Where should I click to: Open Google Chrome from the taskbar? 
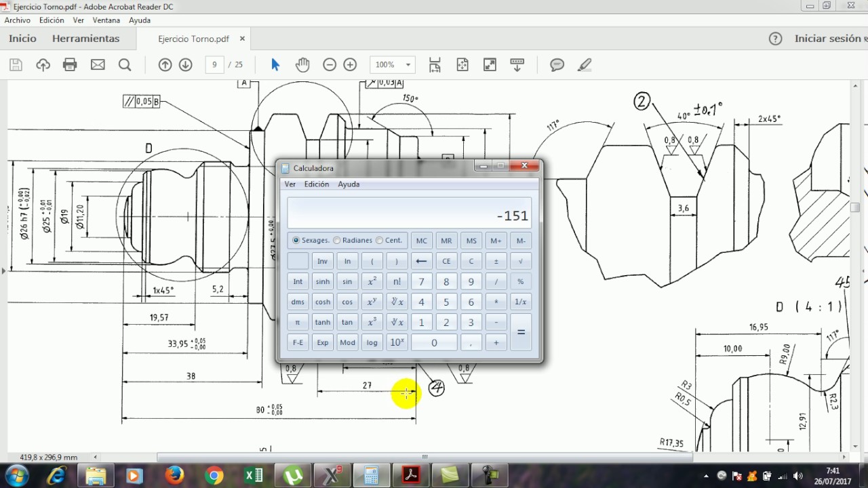[214, 476]
